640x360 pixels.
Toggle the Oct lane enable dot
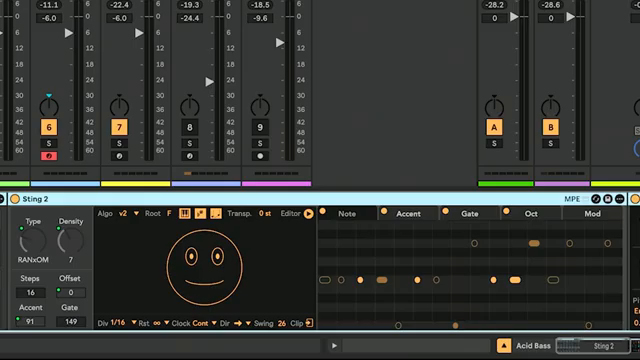pos(506,211)
